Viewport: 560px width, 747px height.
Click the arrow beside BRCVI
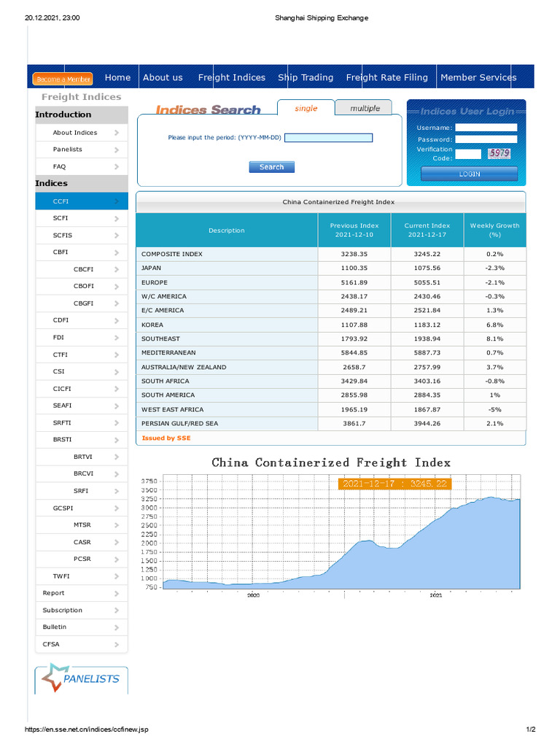[117, 474]
